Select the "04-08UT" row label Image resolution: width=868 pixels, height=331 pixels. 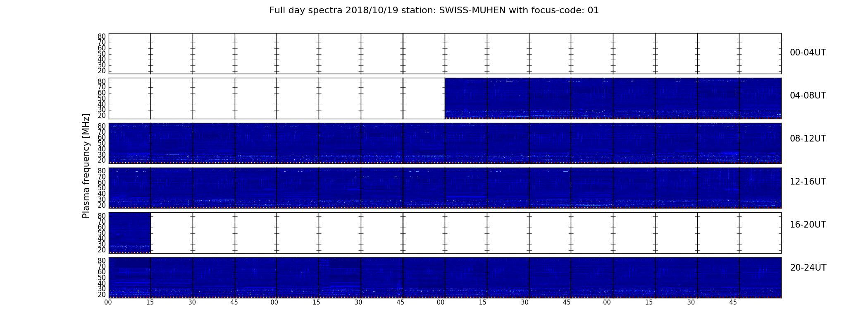[x=808, y=96]
